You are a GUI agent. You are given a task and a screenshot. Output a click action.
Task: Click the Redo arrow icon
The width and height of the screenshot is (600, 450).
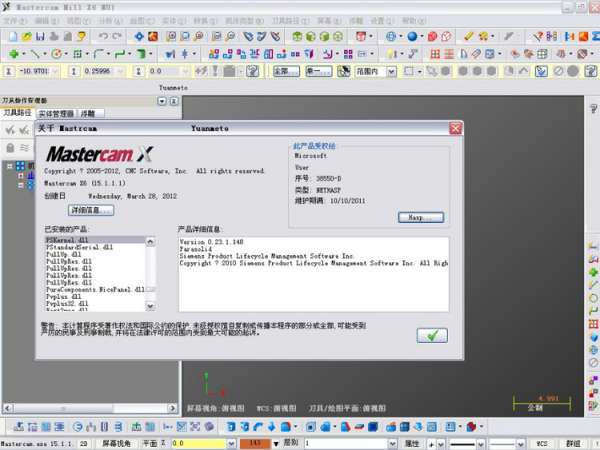point(117,36)
